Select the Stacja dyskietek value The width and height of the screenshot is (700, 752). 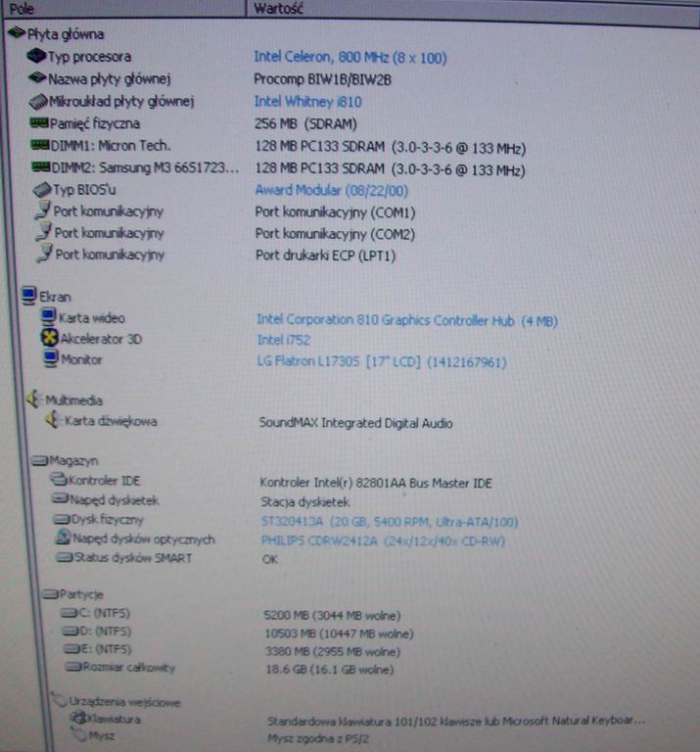click(x=304, y=502)
